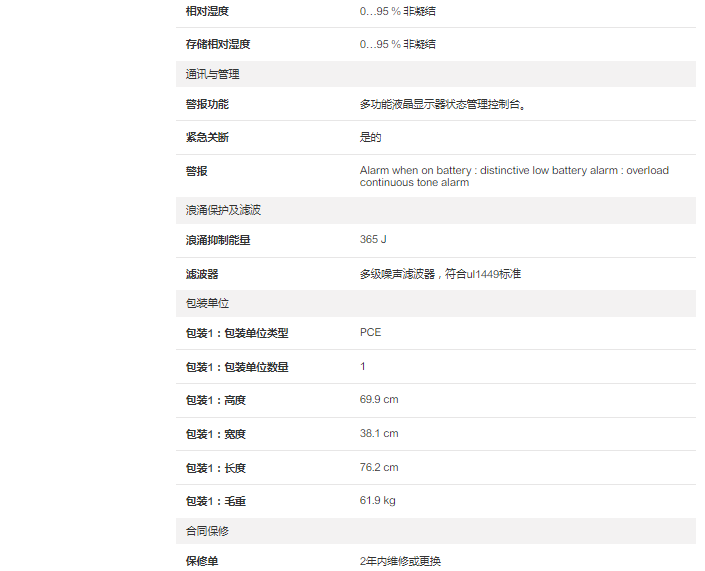Screen dimensions: 705x571
Task: Click the 包装1：宽度 label
Action: [x=215, y=434]
